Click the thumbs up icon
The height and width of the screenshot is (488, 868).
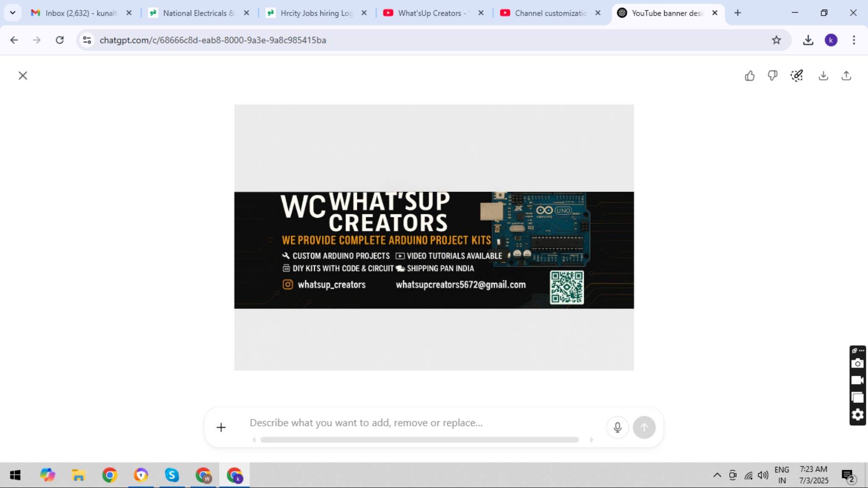click(x=749, y=76)
